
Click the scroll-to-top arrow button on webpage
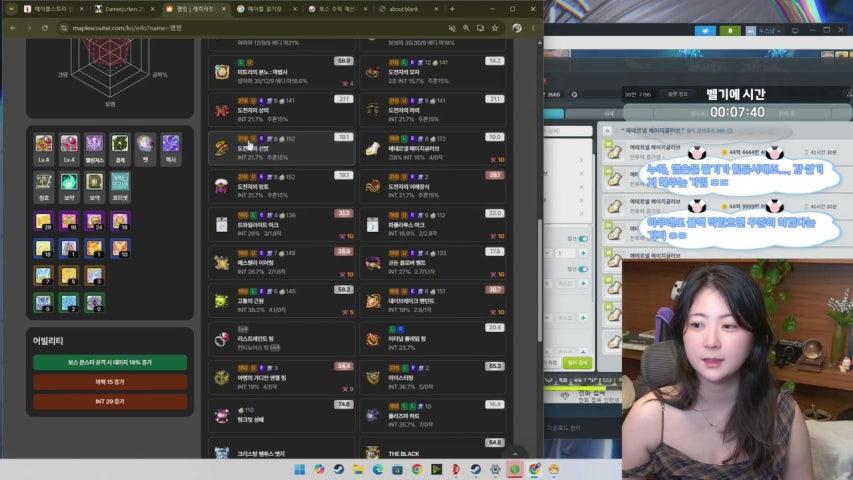pos(515,453)
